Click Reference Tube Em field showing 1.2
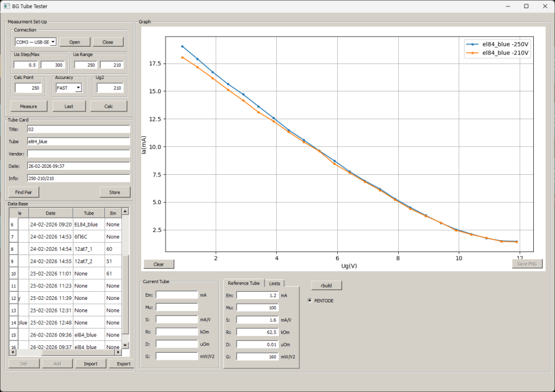The width and height of the screenshot is (555, 392). [258, 296]
